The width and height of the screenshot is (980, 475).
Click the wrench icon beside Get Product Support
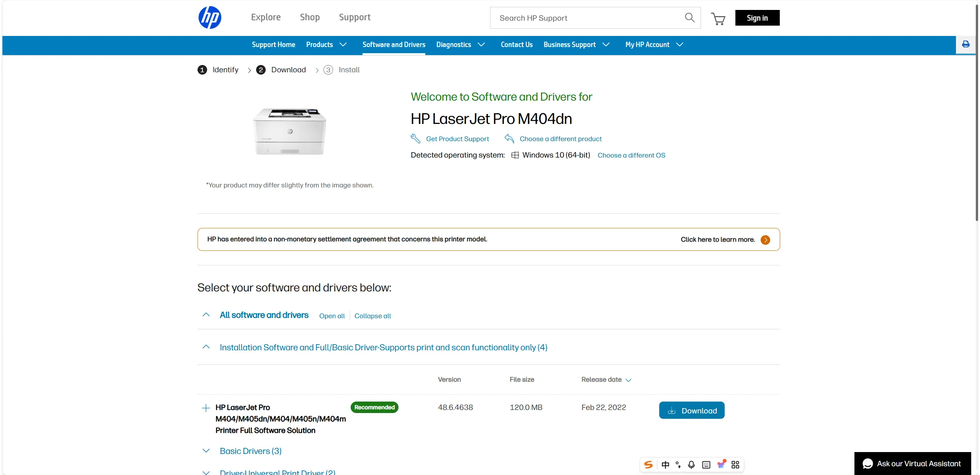[415, 138]
